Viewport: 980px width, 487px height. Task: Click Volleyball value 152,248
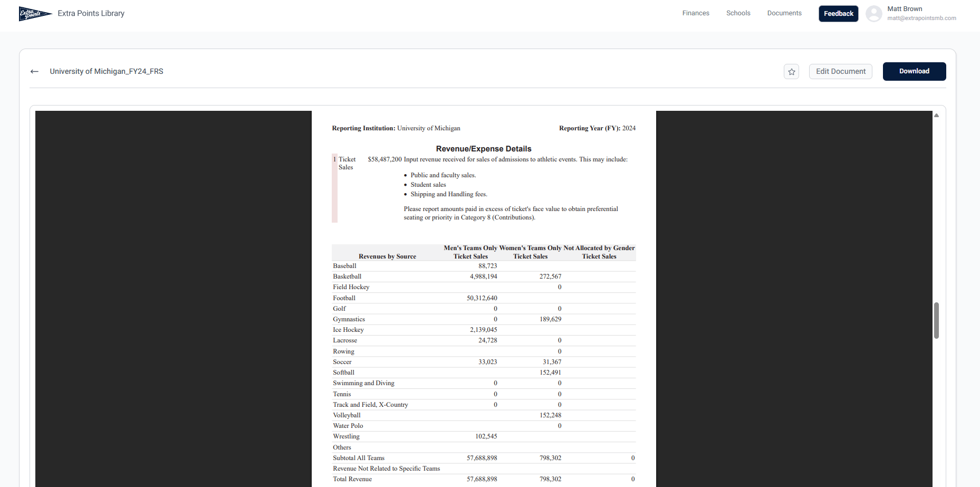[x=550, y=415]
